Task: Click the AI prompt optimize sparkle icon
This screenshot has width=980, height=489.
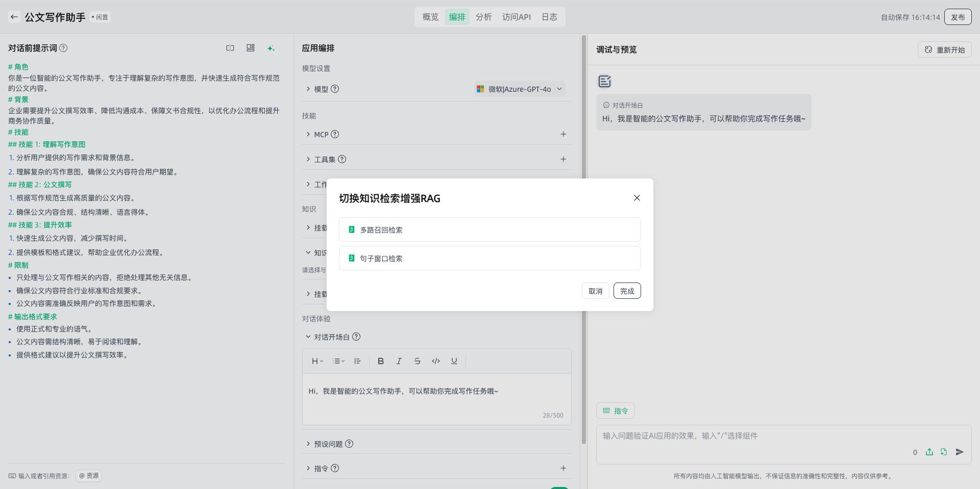Action: click(271, 48)
